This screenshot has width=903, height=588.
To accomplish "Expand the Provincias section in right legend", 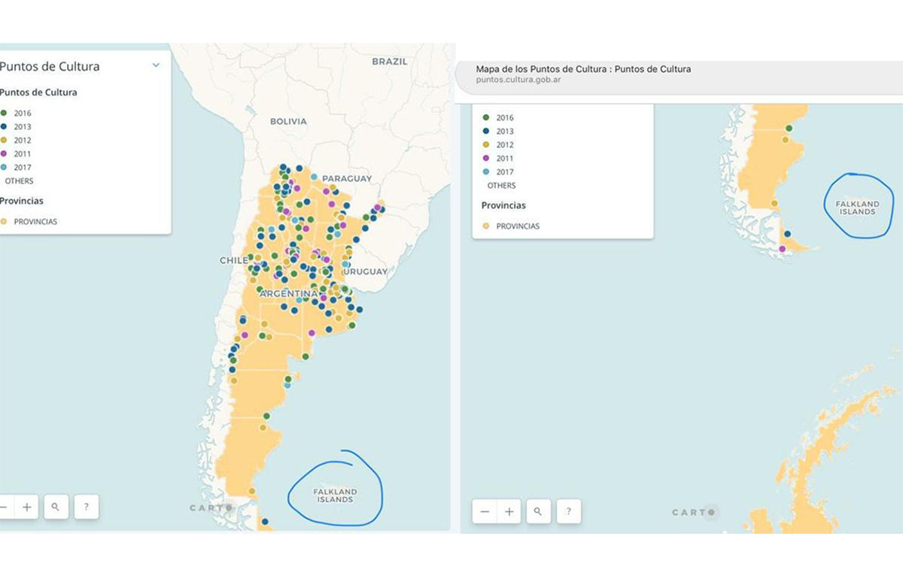I will (503, 205).
